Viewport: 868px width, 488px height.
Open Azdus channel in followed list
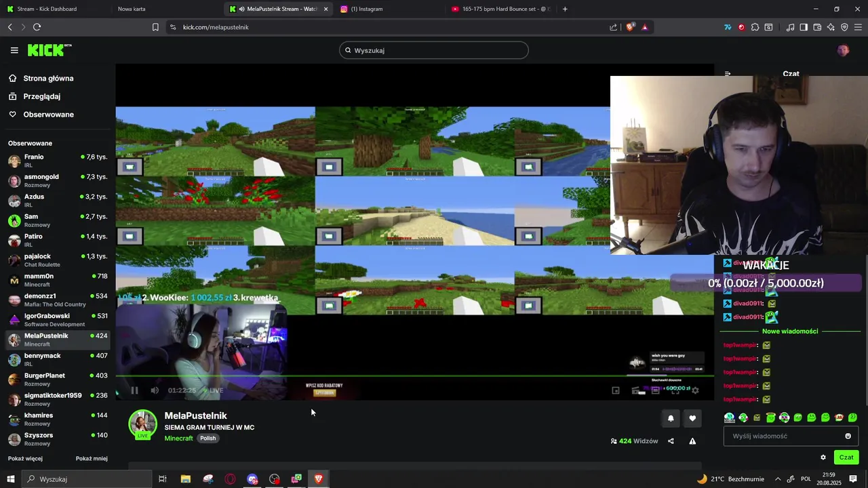tap(58, 201)
